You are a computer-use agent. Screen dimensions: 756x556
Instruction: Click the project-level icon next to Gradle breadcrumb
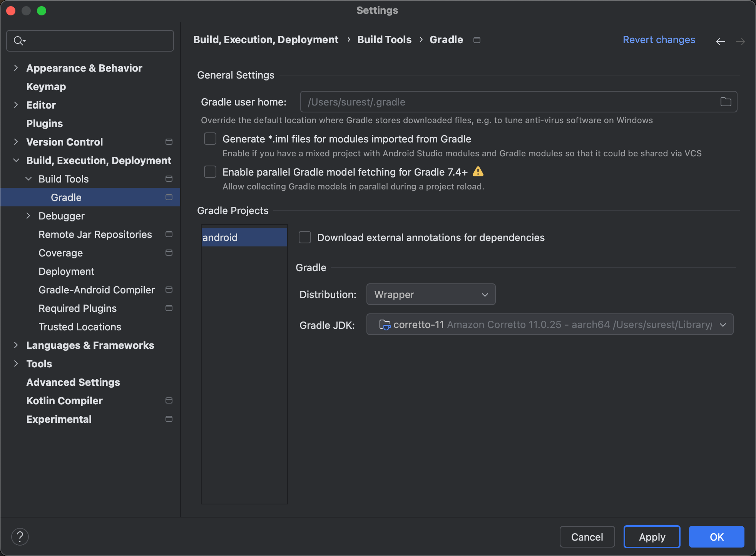point(477,40)
